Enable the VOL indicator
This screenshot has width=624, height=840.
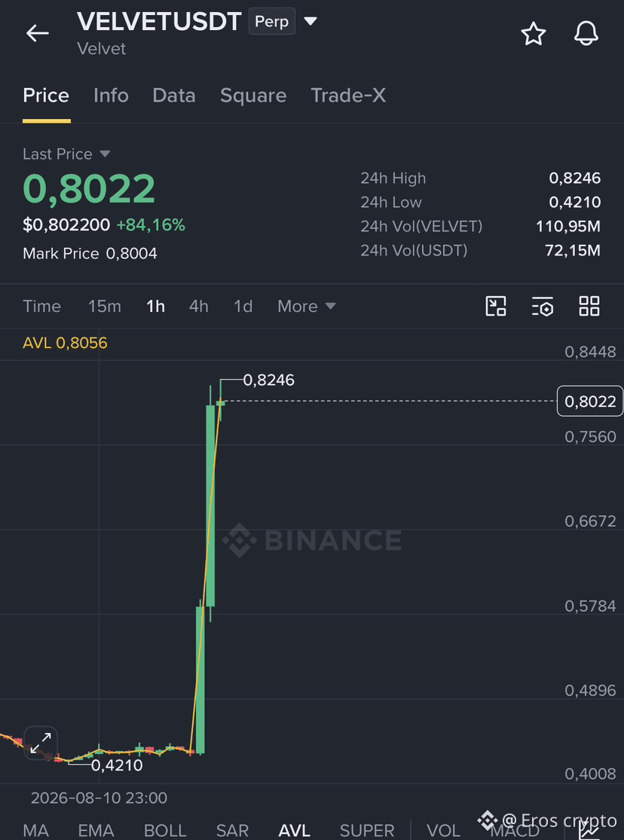pos(444,830)
